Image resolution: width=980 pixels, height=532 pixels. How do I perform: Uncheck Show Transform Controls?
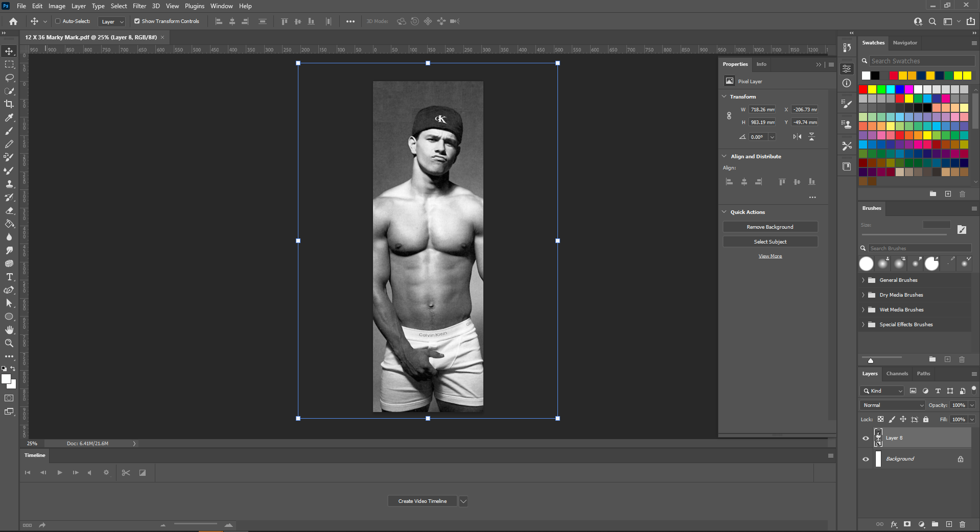(137, 21)
